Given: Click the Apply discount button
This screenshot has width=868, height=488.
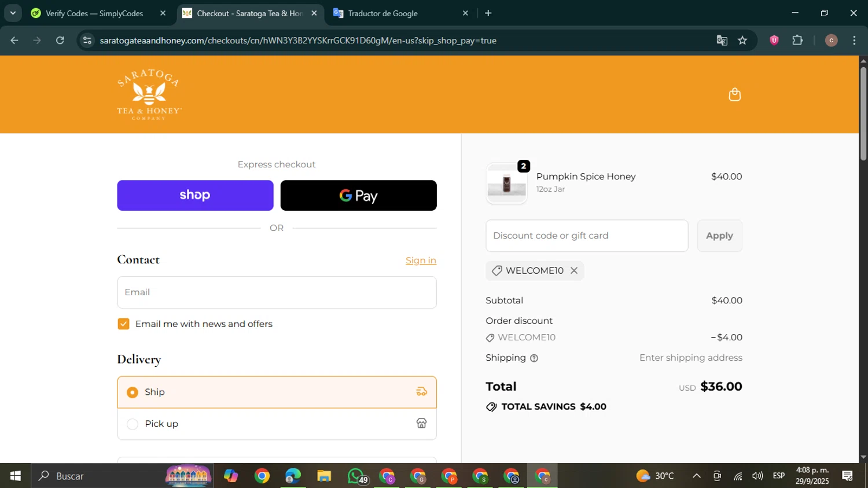Looking at the screenshot, I should click(x=719, y=236).
